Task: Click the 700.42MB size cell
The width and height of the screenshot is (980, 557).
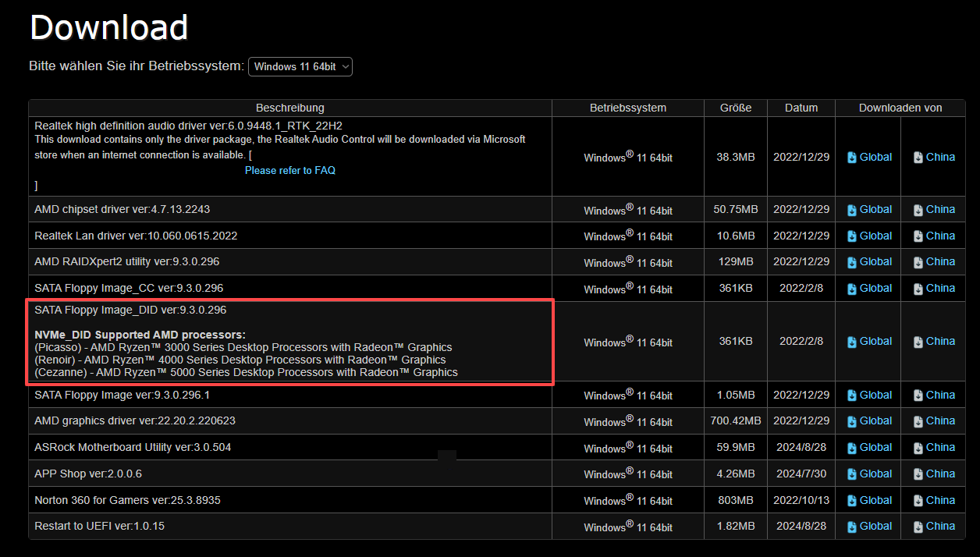Action: point(736,420)
